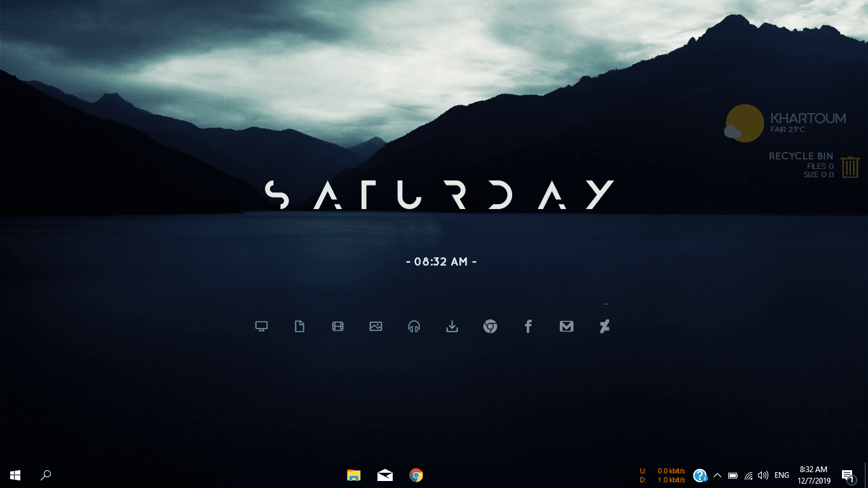Open the Action Center notifications icon
The height and width of the screenshot is (488, 868).
click(847, 475)
